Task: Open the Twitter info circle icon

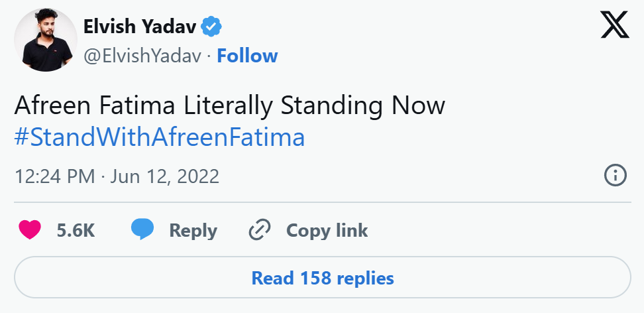Action: tap(616, 176)
